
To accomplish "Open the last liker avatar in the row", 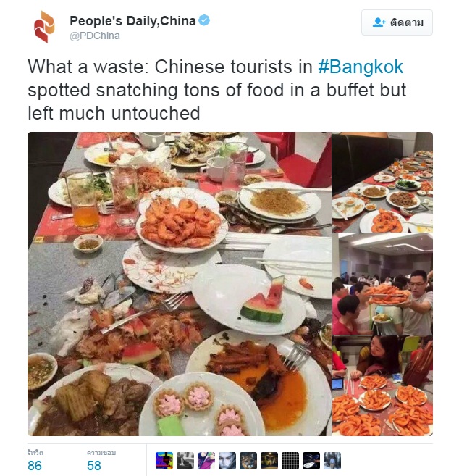I will [332, 461].
